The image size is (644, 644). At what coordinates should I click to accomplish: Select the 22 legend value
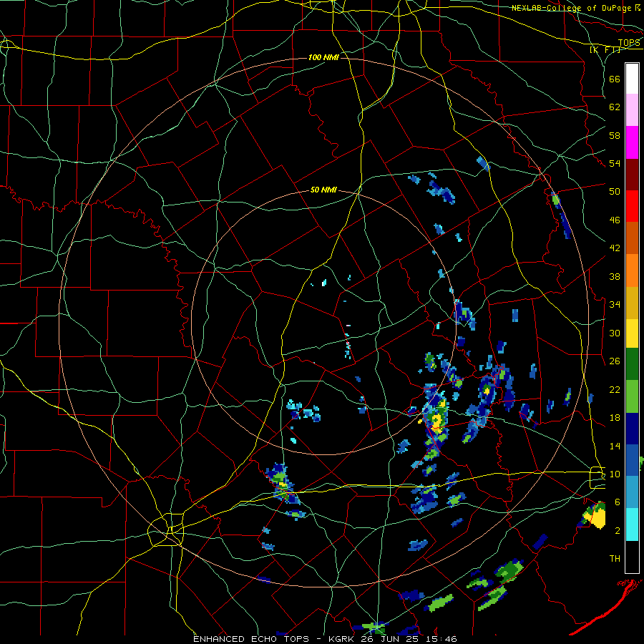pyautogui.click(x=615, y=389)
